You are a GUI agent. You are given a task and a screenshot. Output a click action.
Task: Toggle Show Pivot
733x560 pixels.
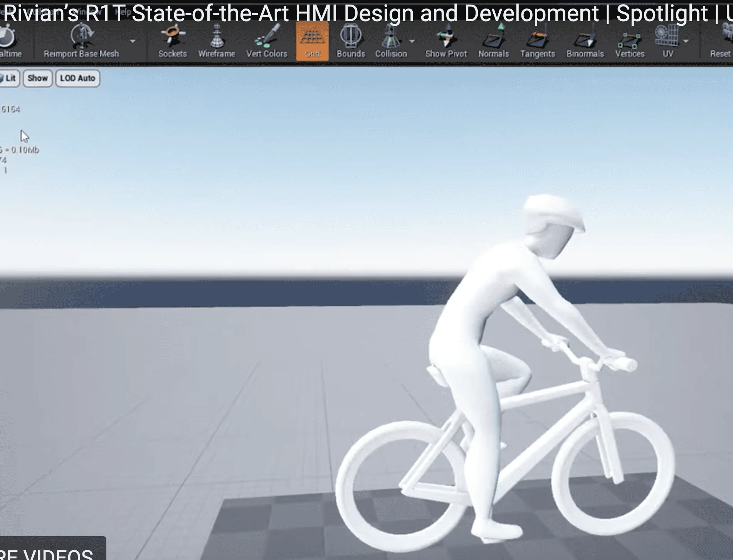click(446, 41)
